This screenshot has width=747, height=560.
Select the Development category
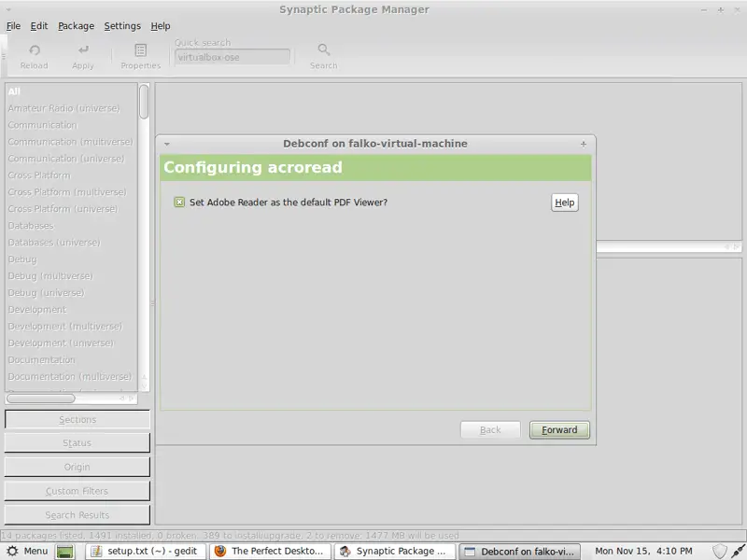tap(72, 310)
